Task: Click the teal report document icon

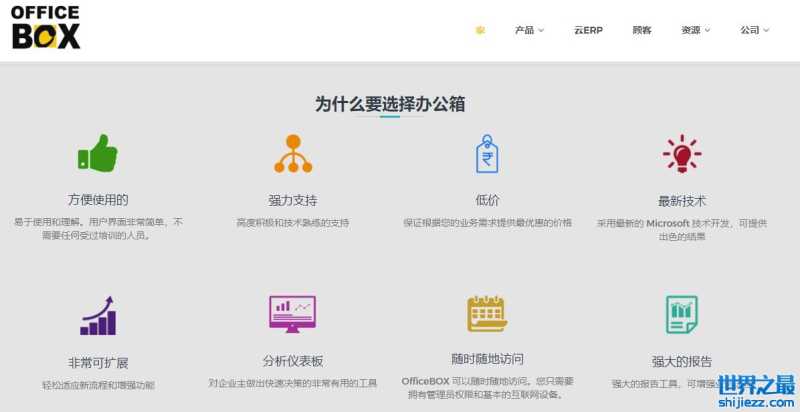Action: coord(682,315)
